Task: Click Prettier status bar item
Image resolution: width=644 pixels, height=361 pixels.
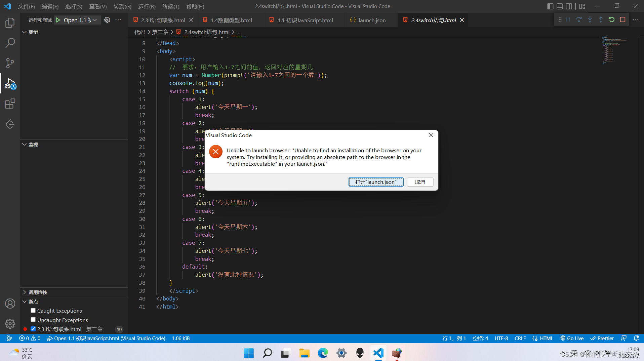Action: (x=602, y=338)
